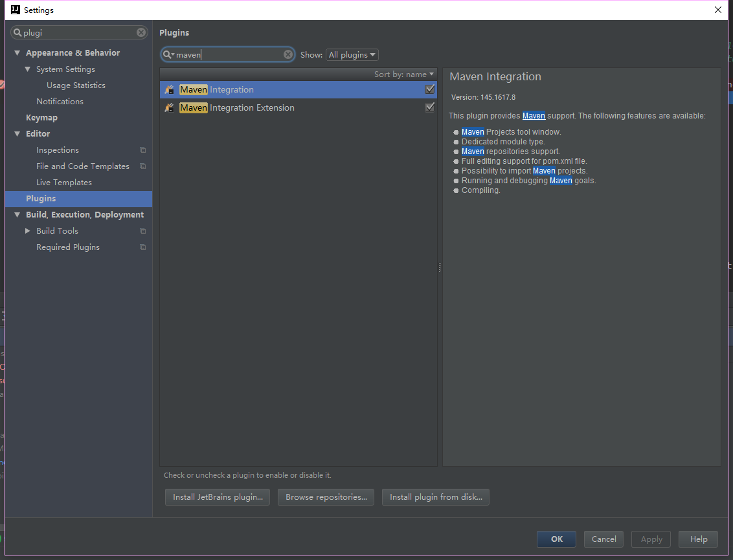Open Live Templates settings
The image size is (733, 560).
click(x=64, y=183)
